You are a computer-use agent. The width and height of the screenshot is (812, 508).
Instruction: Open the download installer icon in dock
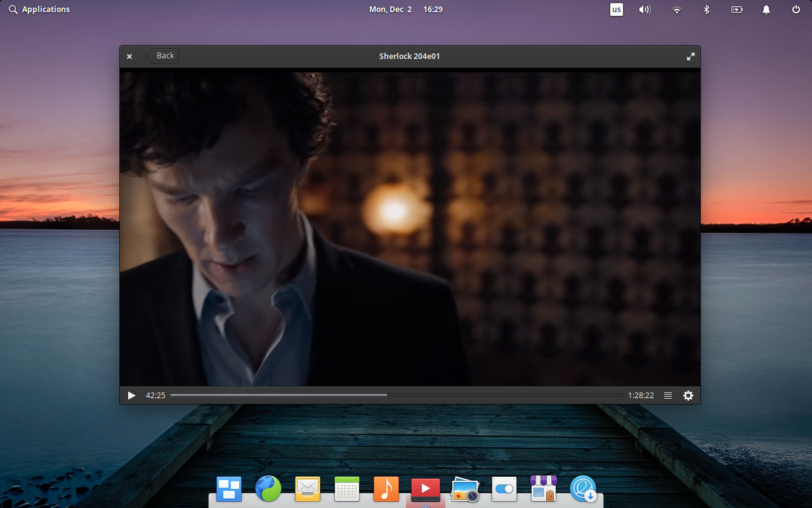coord(583,489)
